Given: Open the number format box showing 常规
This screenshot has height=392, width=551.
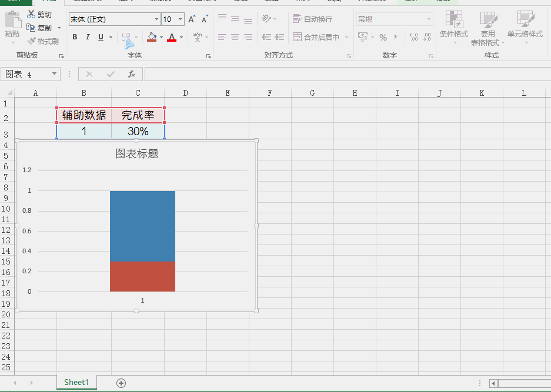Looking at the screenshot, I should click(x=394, y=19).
